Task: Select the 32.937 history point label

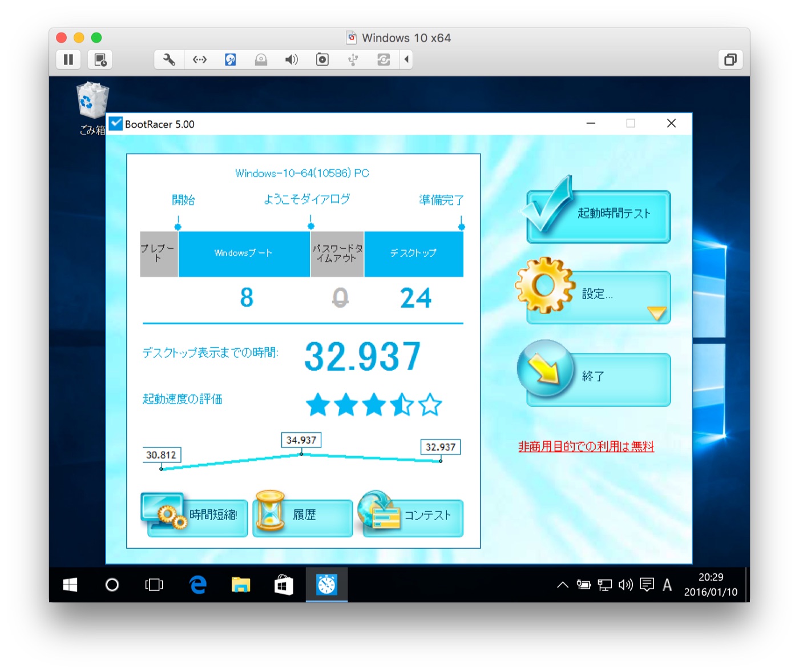Action: click(x=441, y=447)
